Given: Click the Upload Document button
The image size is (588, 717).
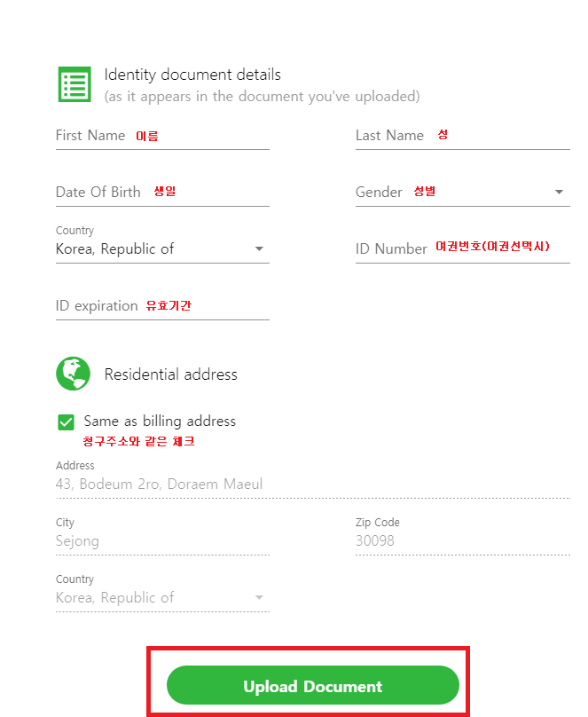Looking at the screenshot, I should click(x=312, y=685).
